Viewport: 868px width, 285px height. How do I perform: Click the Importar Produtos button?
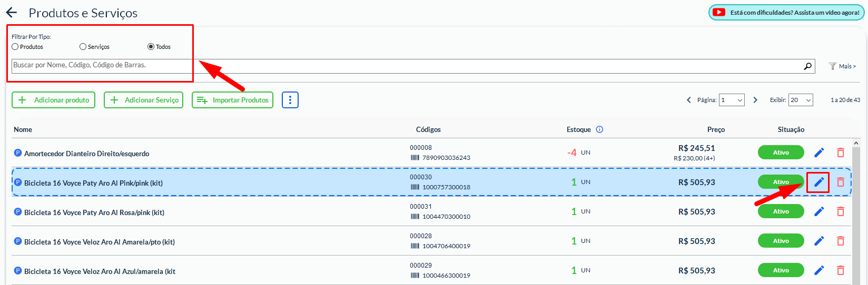coord(232,100)
